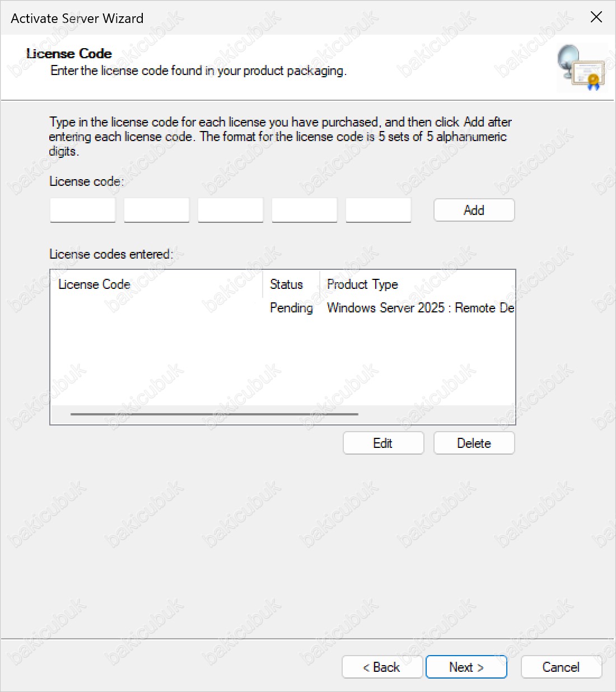Select the Pending status cell in list
The width and height of the screenshot is (616, 692).
tap(291, 308)
